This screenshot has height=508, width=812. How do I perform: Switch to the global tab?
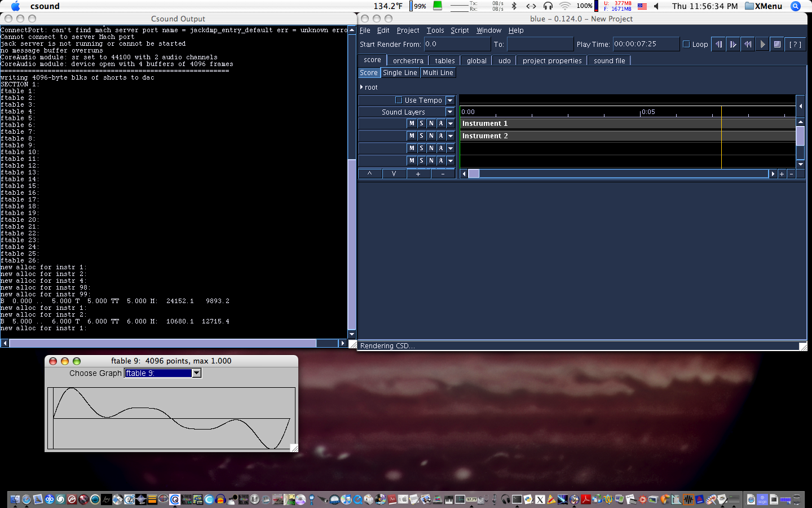click(476, 60)
